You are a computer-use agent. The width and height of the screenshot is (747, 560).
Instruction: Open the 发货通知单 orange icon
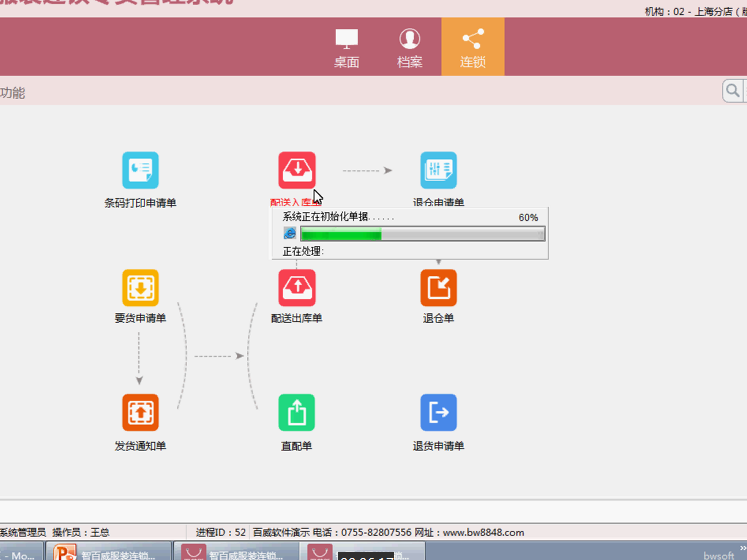pyautogui.click(x=140, y=412)
